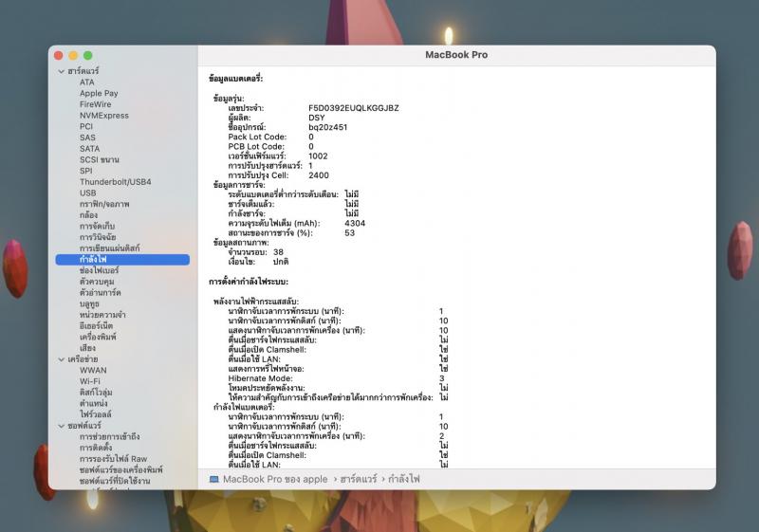Viewport: 759px width, 532px height.
Task: Select the highlighted กำลังไฟ (power) row
Action: point(122,260)
